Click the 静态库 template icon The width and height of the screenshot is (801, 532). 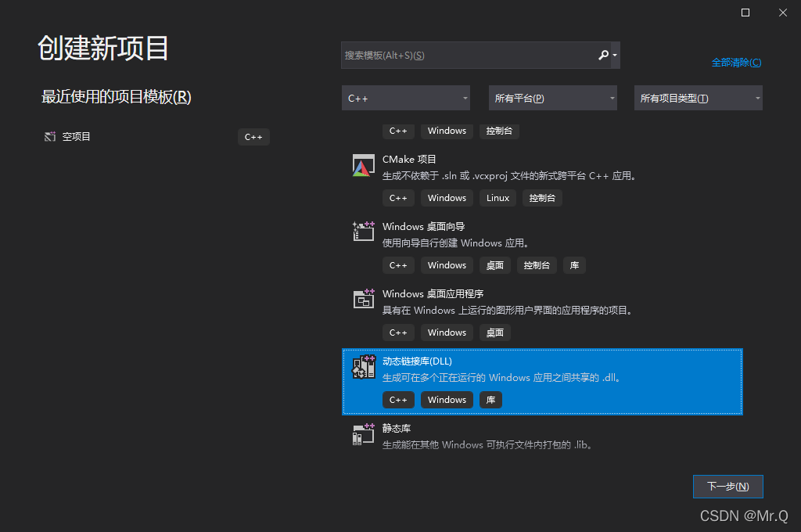click(363, 434)
